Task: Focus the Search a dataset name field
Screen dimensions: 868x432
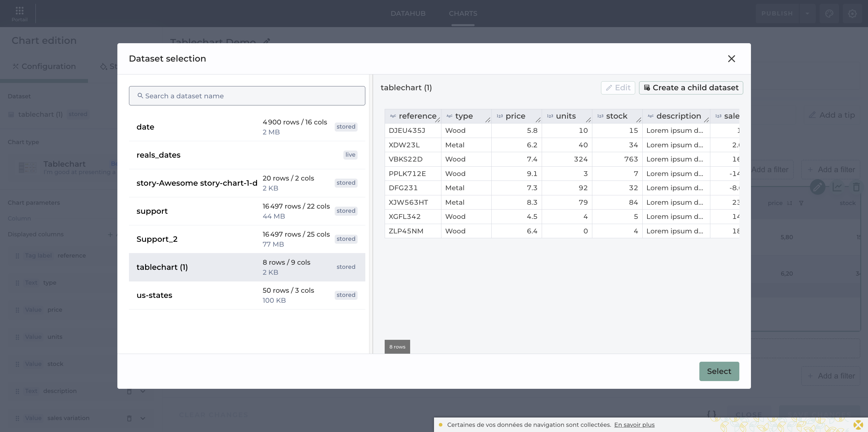Action: 247,96
